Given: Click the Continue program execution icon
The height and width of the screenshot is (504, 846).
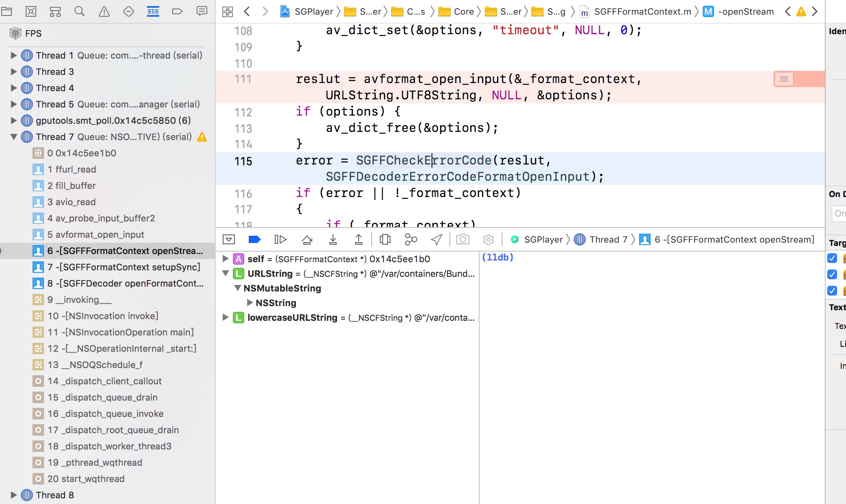Looking at the screenshot, I should tap(281, 239).
